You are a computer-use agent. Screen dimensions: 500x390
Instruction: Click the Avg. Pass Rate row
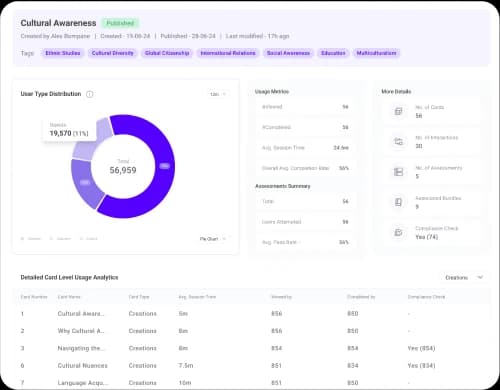(x=305, y=242)
